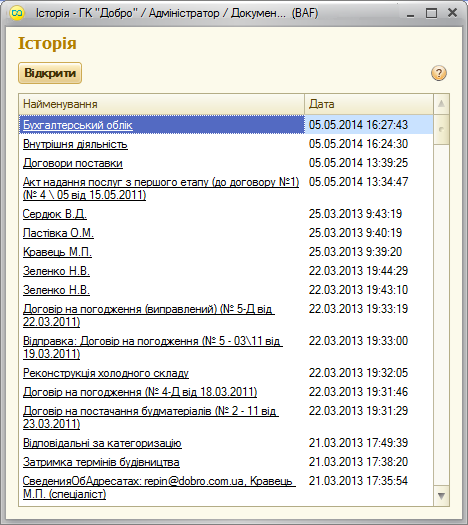Viewport: 468px width, 525px height.
Task: Open Відповідальні за категоризацію link
Action: (102, 443)
